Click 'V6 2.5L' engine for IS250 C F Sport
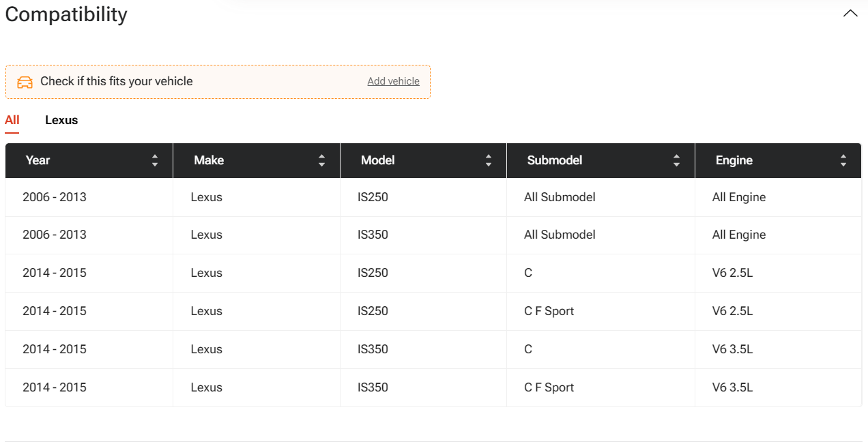 pyautogui.click(x=732, y=311)
